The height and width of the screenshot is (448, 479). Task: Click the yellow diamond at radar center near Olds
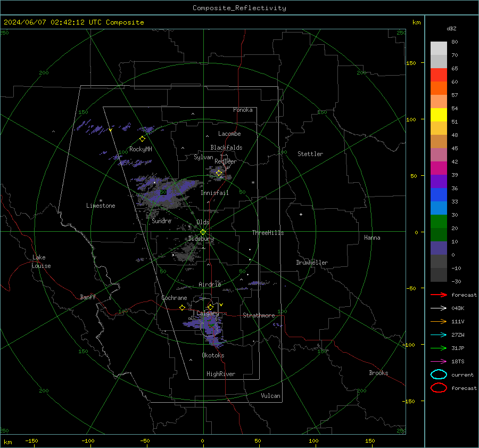coord(203,232)
